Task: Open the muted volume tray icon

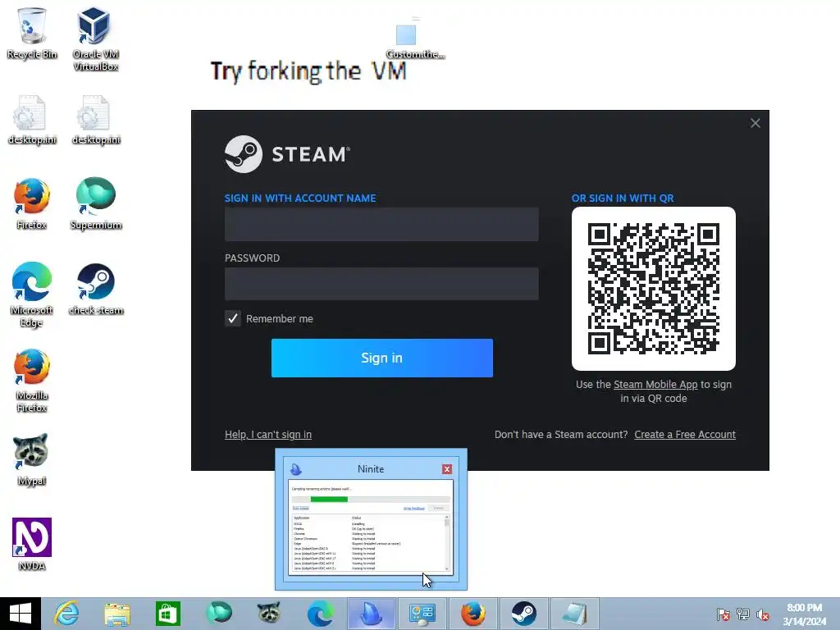Action: tap(763, 614)
